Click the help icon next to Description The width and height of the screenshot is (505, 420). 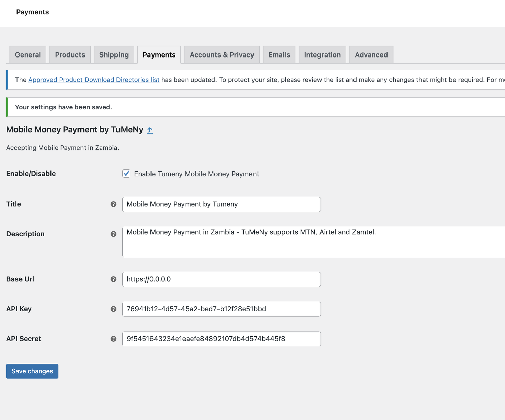113,234
